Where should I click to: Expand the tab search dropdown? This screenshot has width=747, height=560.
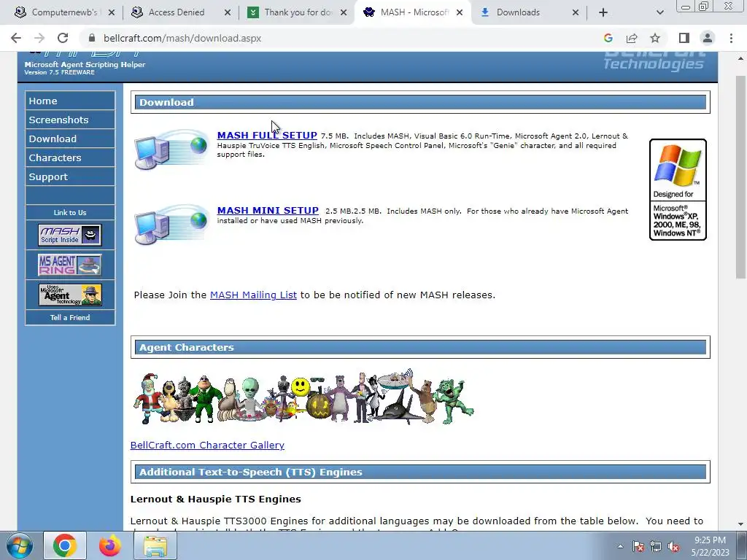[x=659, y=12]
